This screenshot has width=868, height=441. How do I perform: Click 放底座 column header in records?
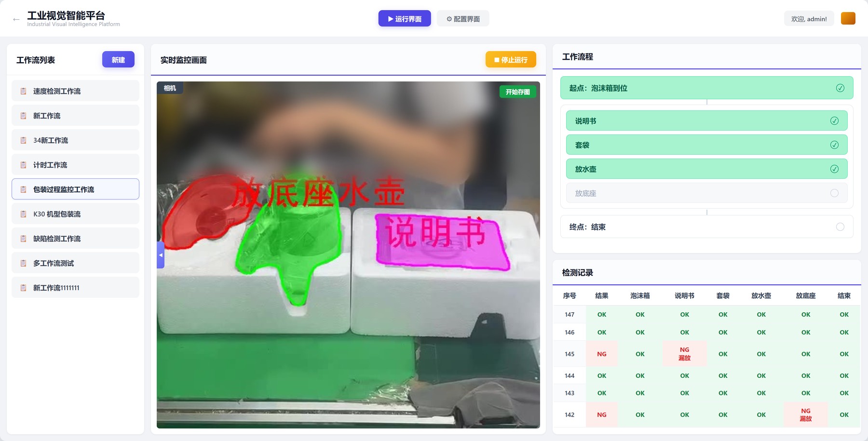point(806,295)
